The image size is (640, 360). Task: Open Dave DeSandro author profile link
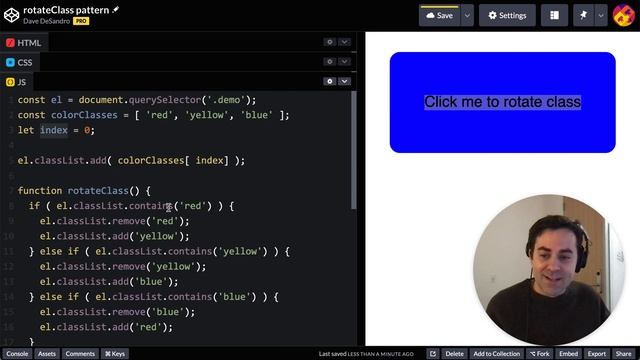pyautogui.click(x=46, y=21)
